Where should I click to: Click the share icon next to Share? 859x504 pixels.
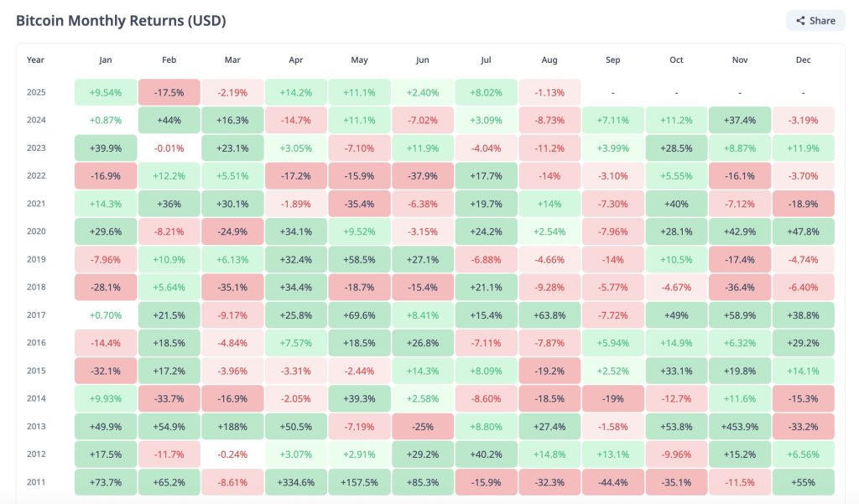(800, 21)
